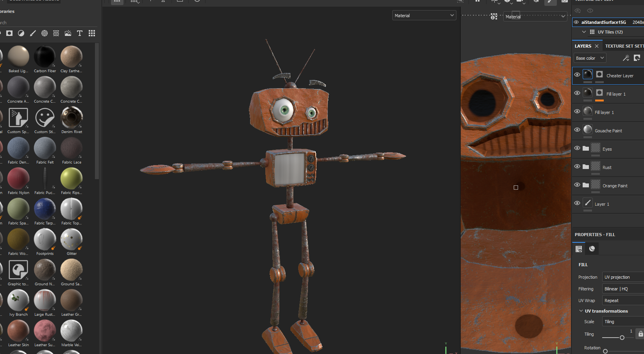
Task: Filter library by textures grid-pattern icon
Action: 56,33
